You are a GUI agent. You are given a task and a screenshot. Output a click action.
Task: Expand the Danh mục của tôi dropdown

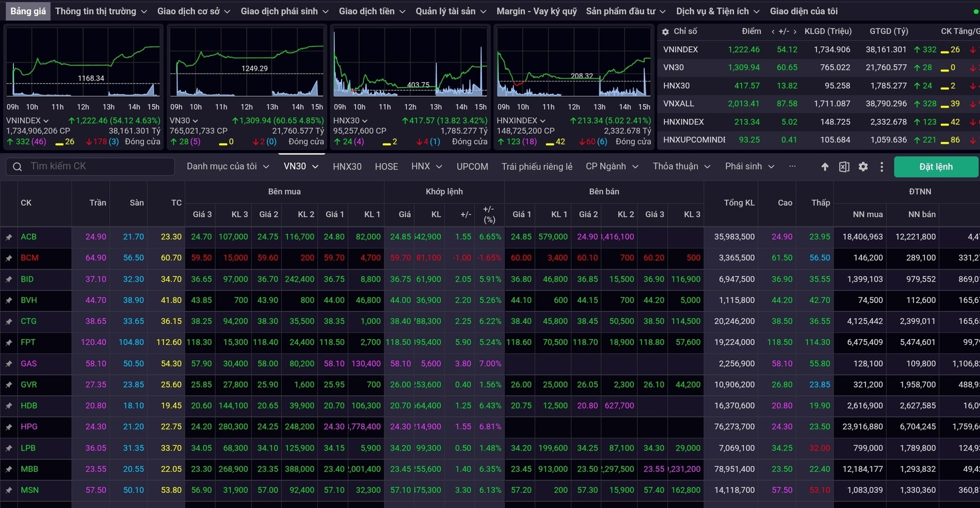coord(228,166)
